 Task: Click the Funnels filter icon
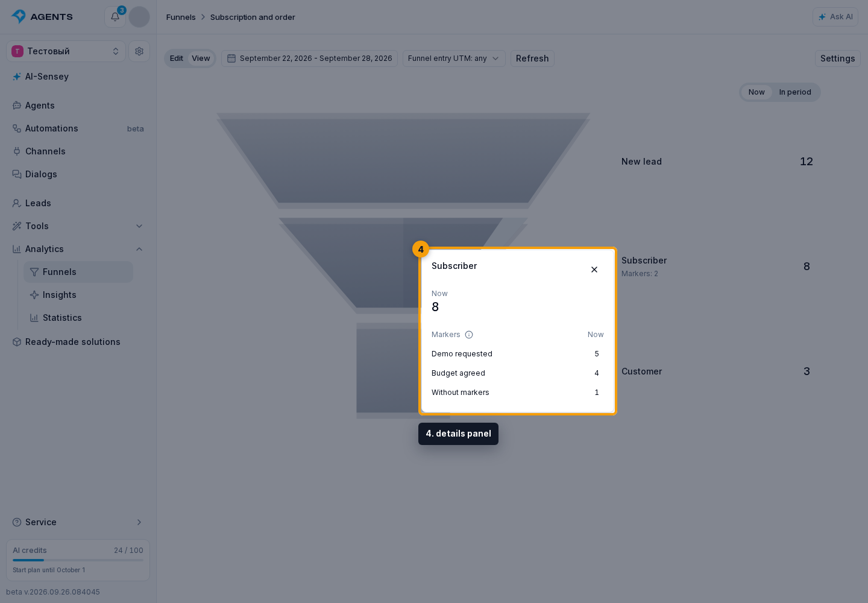[x=34, y=272]
